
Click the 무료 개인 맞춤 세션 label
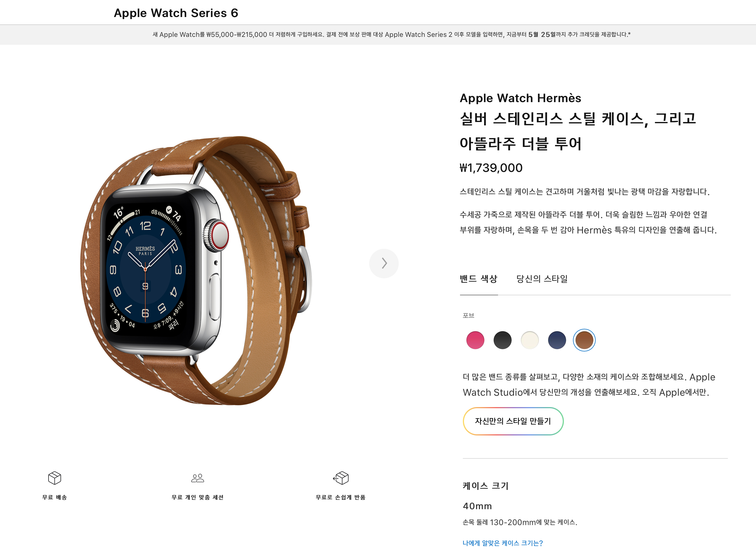pyautogui.click(x=198, y=497)
